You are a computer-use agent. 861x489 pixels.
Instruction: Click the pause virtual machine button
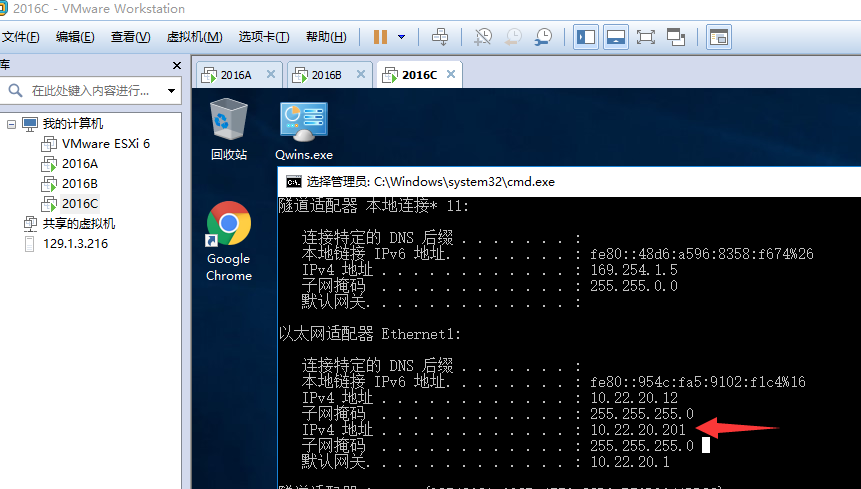(x=380, y=37)
